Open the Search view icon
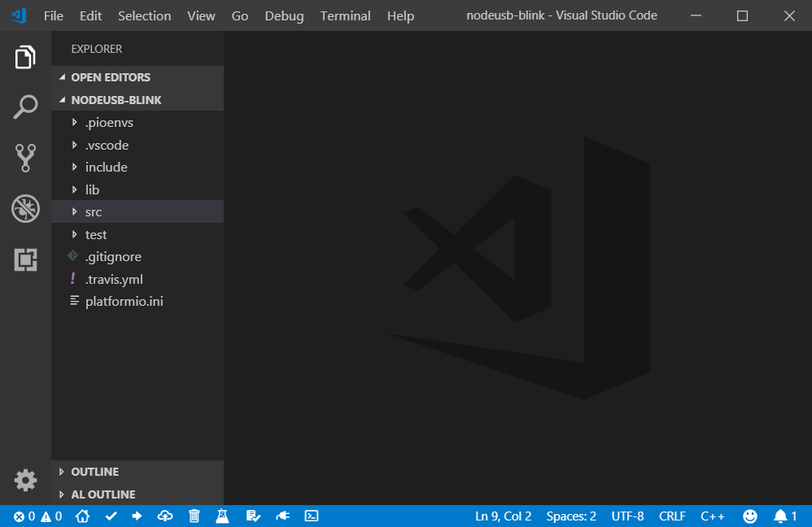812x527 pixels. (25, 107)
